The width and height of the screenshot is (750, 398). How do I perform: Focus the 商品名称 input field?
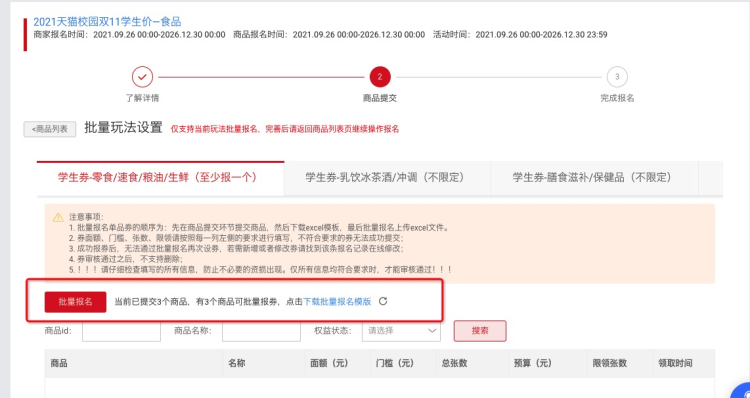(x=261, y=331)
